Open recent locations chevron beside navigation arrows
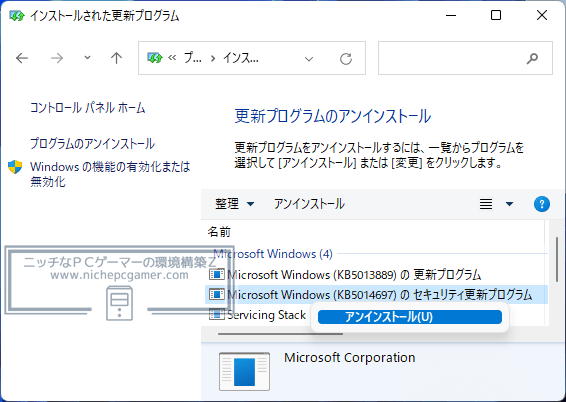This screenshot has width=566, height=402. tap(87, 57)
